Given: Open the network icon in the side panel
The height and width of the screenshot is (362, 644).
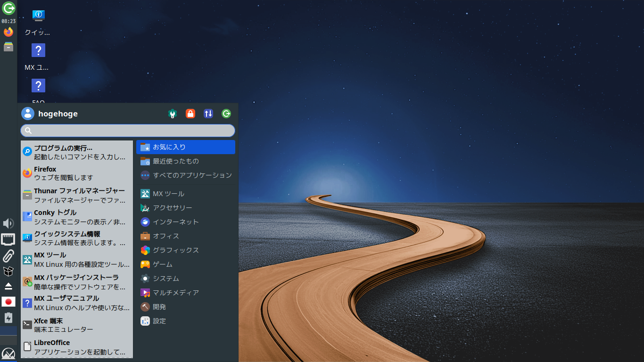Looking at the screenshot, I should [x=8, y=239].
